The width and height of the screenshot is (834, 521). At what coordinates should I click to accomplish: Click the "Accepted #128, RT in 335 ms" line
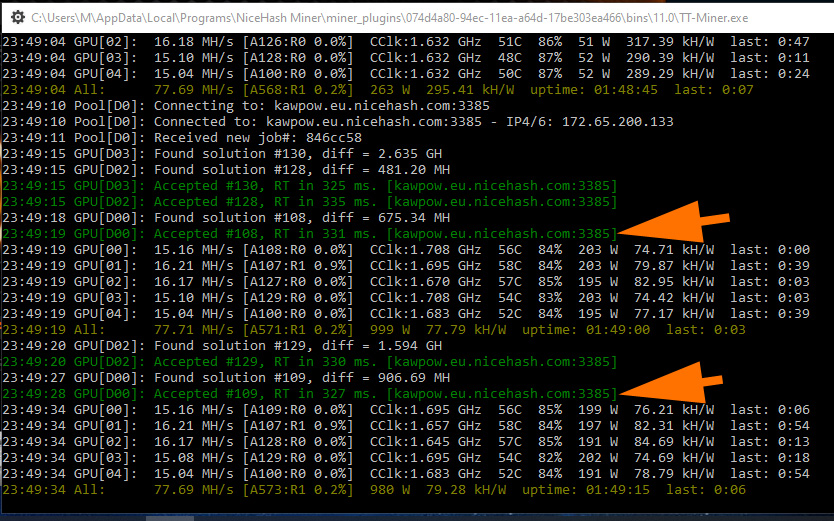[310, 201]
